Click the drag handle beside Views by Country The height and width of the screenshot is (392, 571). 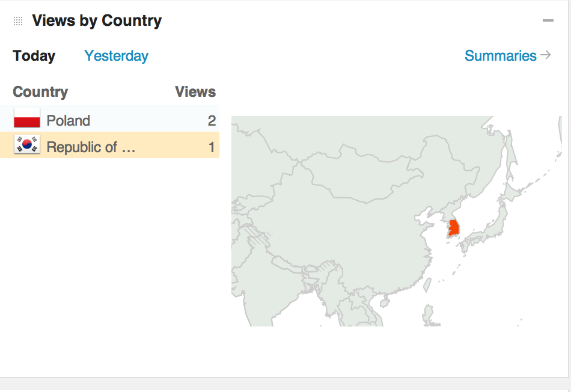click(x=18, y=21)
